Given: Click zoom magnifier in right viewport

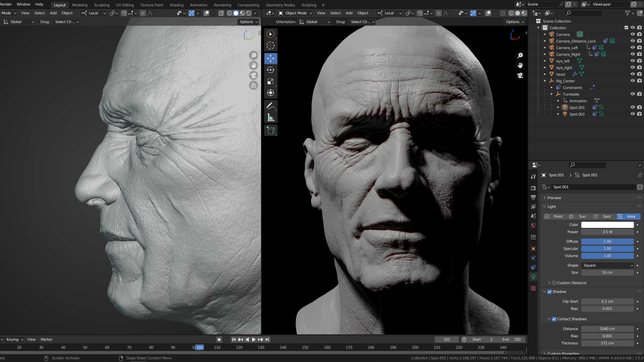Looking at the screenshot, I should (x=520, y=55).
